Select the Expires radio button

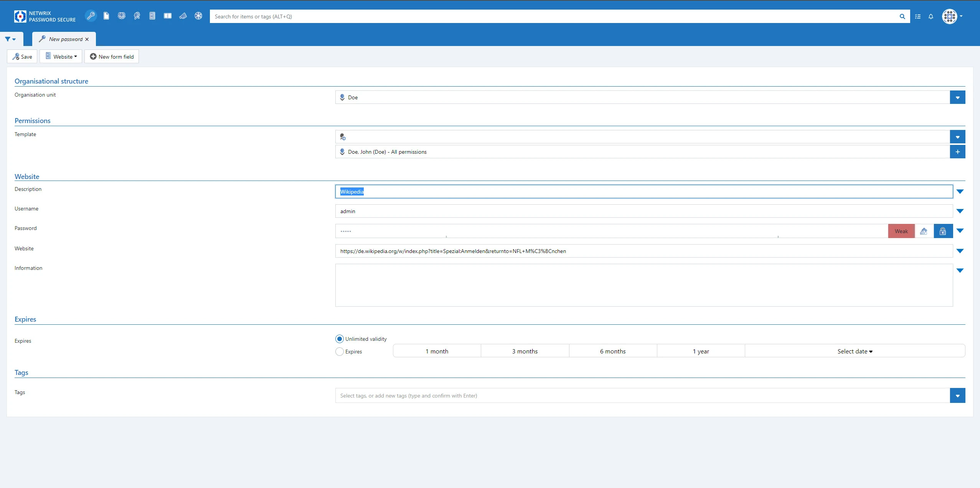point(340,352)
